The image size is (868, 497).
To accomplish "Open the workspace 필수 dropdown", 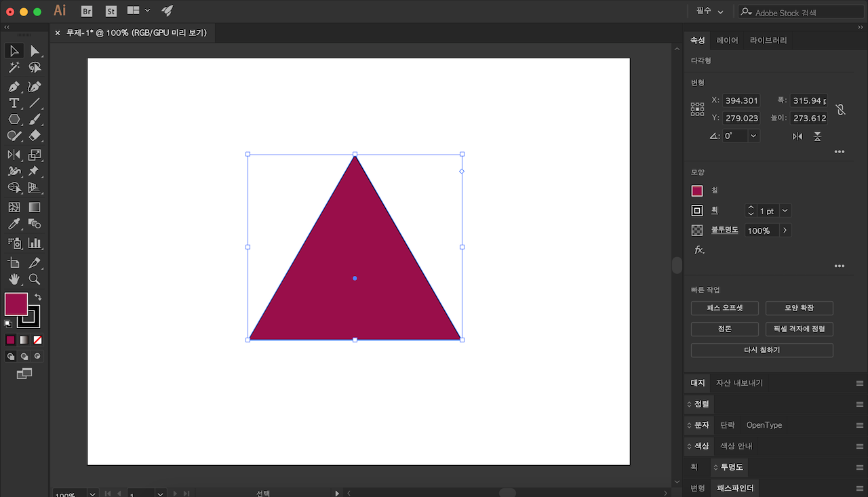I will click(x=710, y=12).
